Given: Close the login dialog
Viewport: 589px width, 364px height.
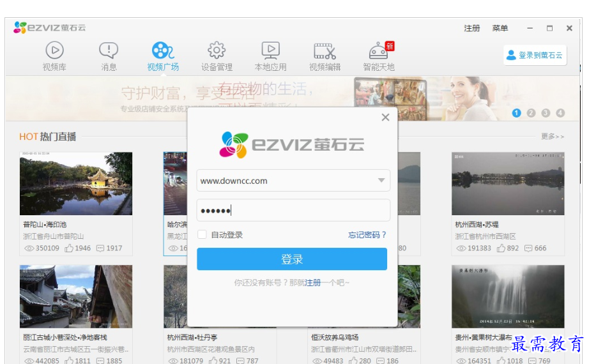Looking at the screenshot, I should 385,118.
